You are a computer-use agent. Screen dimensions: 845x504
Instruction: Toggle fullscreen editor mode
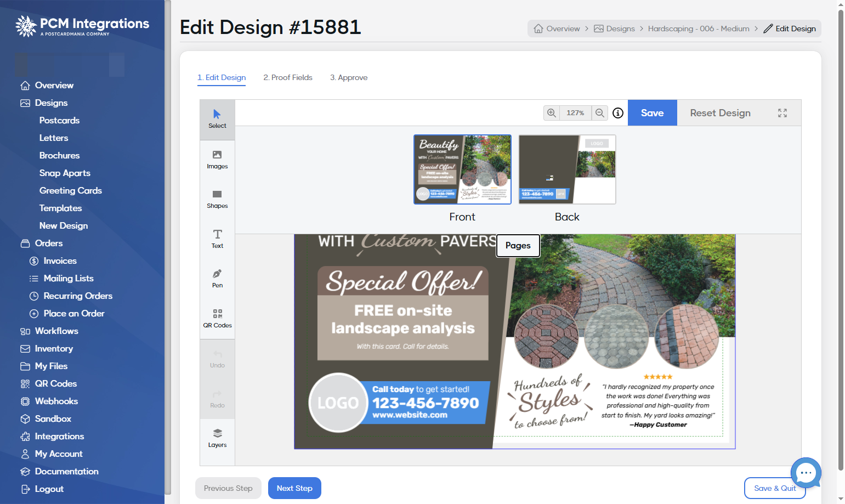(x=782, y=113)
